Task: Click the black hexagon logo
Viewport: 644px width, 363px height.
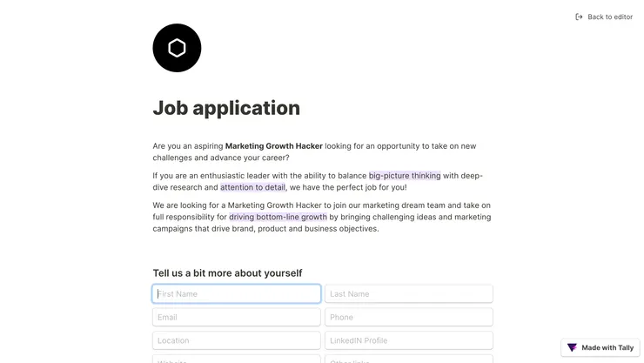Action: [177, 48]
